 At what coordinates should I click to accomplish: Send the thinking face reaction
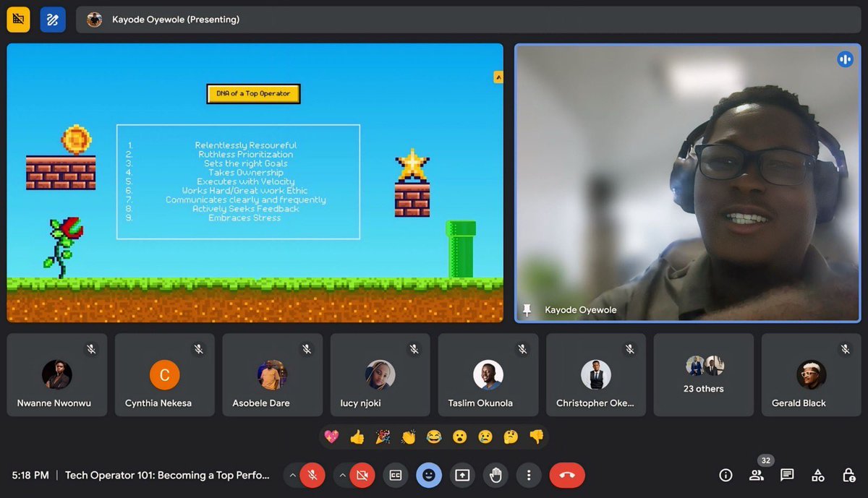point(511,437)
